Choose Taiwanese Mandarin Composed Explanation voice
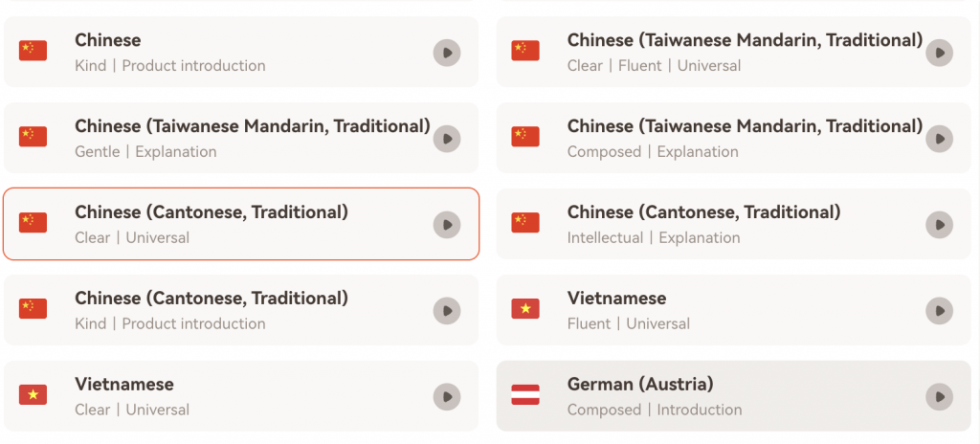980x444 pixels. pos(734,138)
